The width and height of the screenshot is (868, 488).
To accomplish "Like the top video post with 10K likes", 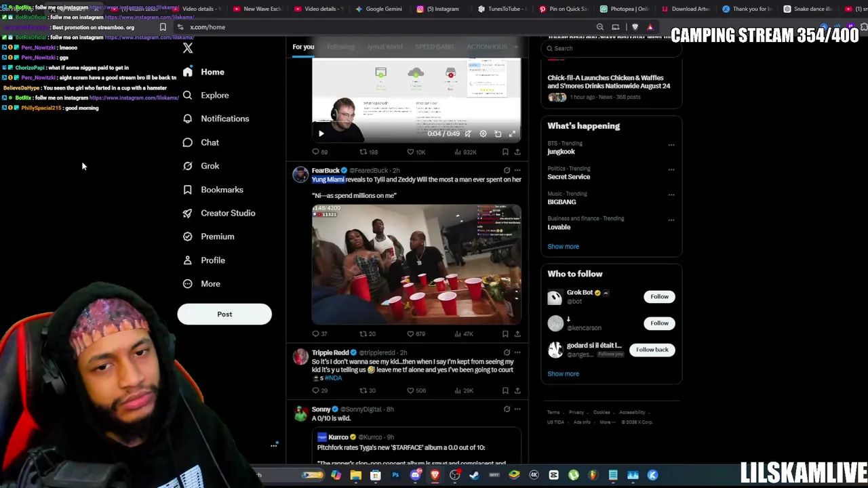I will pyautogui.click(x=410, y=152).
